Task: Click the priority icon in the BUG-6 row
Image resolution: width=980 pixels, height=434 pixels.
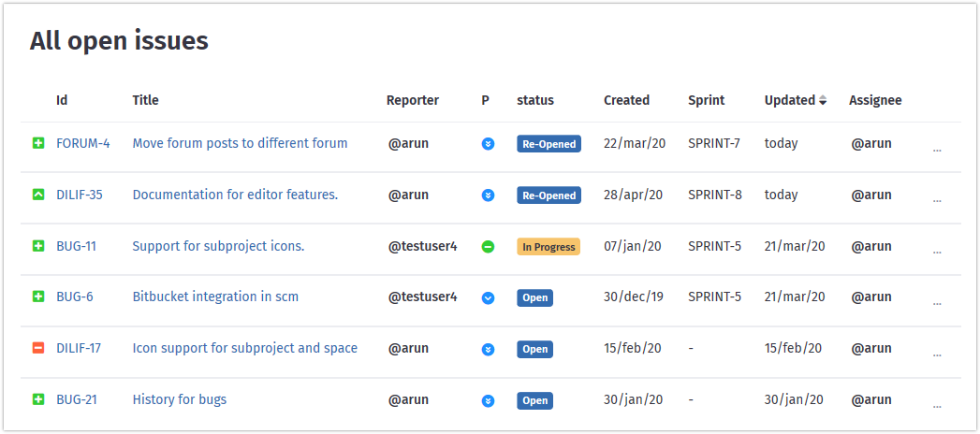Action: tap(488, 298)
